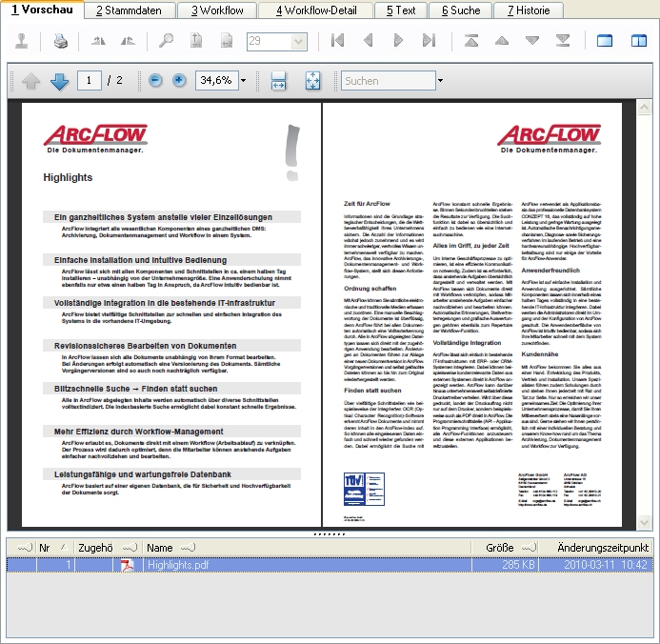Viewport: 660px width, 644px height.
Task: Click fit page height icon
Action: click(196, 41)
